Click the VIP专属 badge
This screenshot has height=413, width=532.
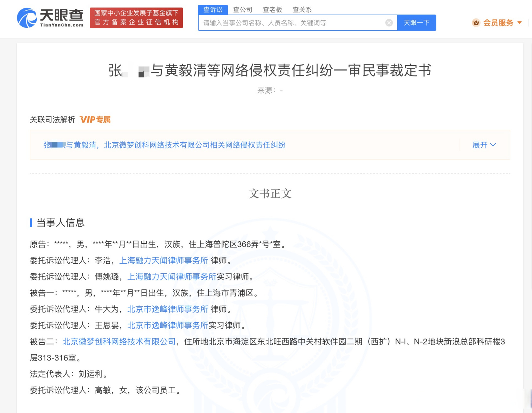pyautogui.click(x=95, y=120)
